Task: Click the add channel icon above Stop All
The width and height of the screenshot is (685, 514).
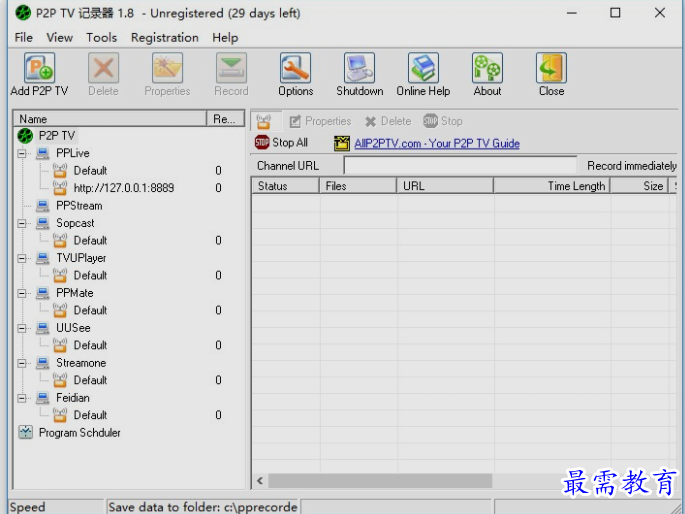Action: (263, 121)
